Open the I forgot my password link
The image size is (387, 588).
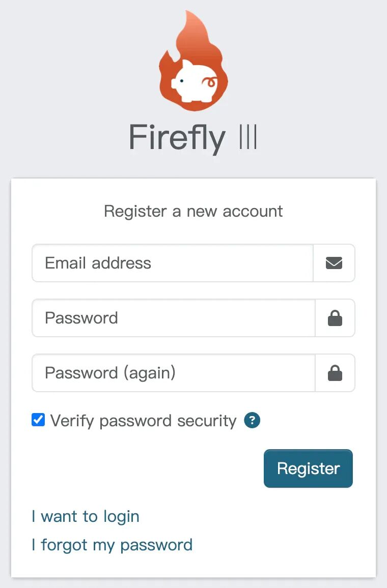[x=112, y=545]
